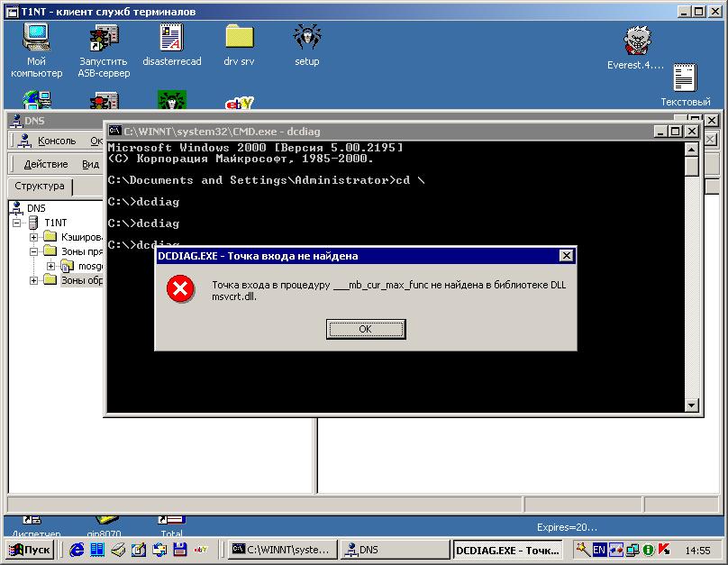Click the green info tray icon

648,551
